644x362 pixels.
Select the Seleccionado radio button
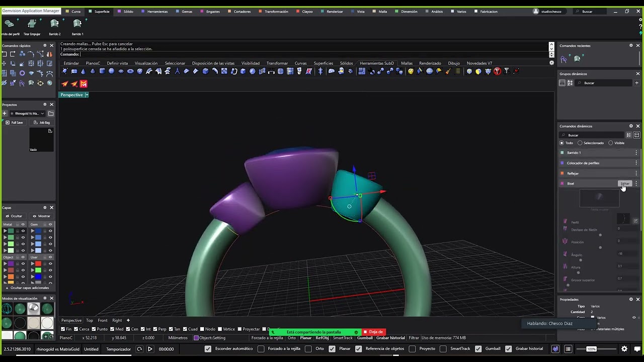tap(580, 143)
